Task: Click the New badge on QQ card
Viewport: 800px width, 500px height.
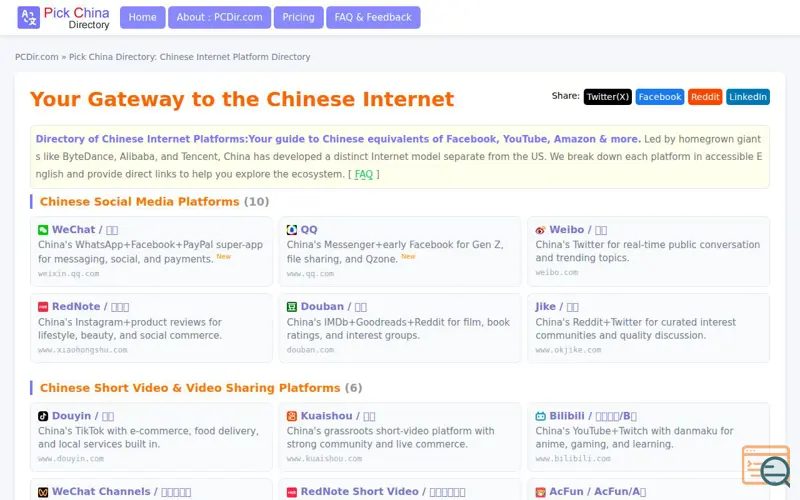Action: (x=408, y=257)
